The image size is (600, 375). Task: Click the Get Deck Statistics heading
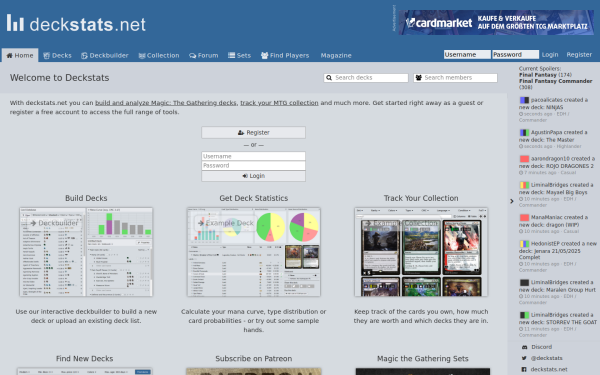[x=254, y=198]
